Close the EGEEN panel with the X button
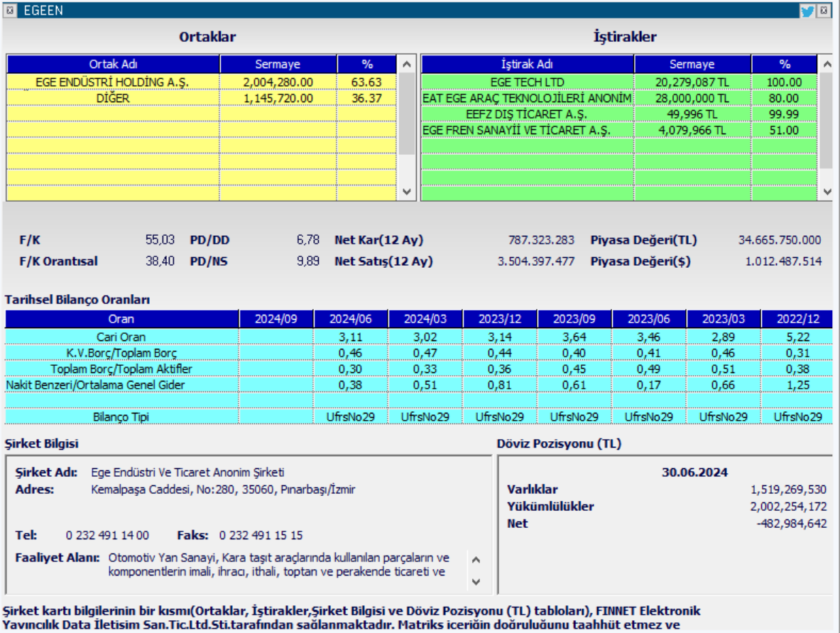Viewport: 840px width, 633px height. tap(824, 10)
